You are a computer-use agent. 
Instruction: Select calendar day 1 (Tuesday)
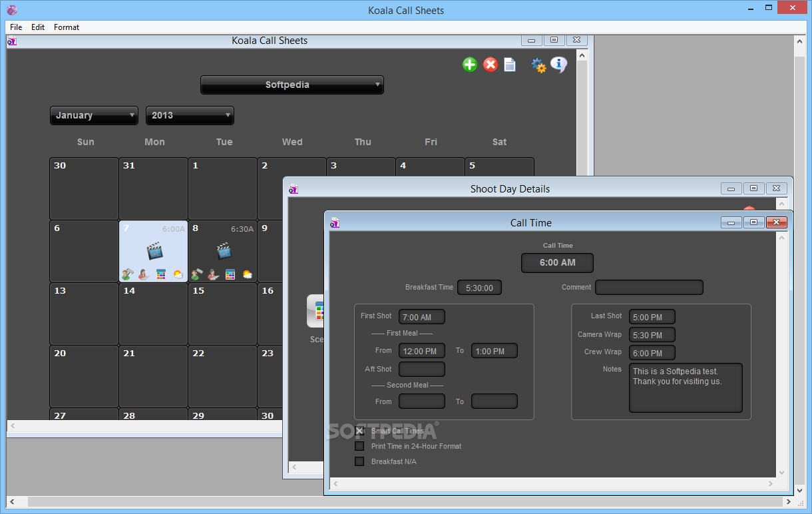(222, 188)
